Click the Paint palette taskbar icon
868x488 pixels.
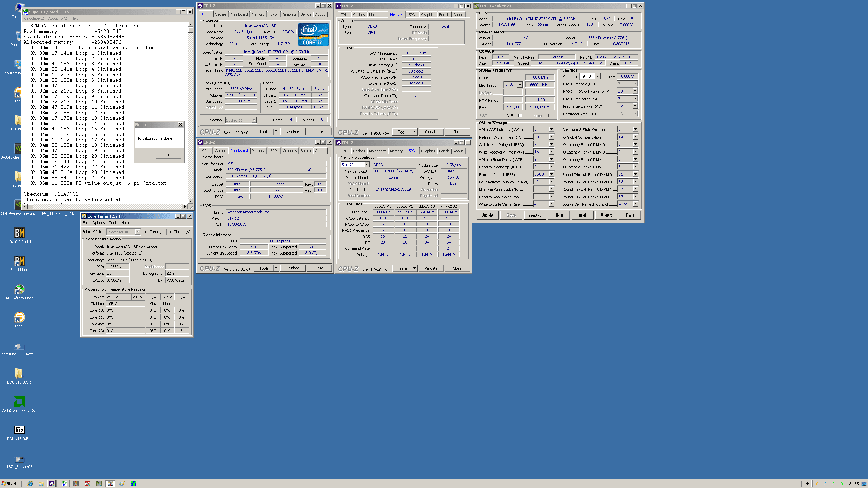point(122,484)
